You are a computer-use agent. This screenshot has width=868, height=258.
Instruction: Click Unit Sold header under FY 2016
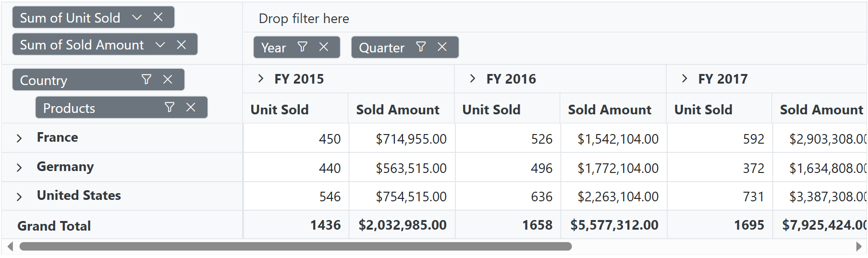[491, 110]
